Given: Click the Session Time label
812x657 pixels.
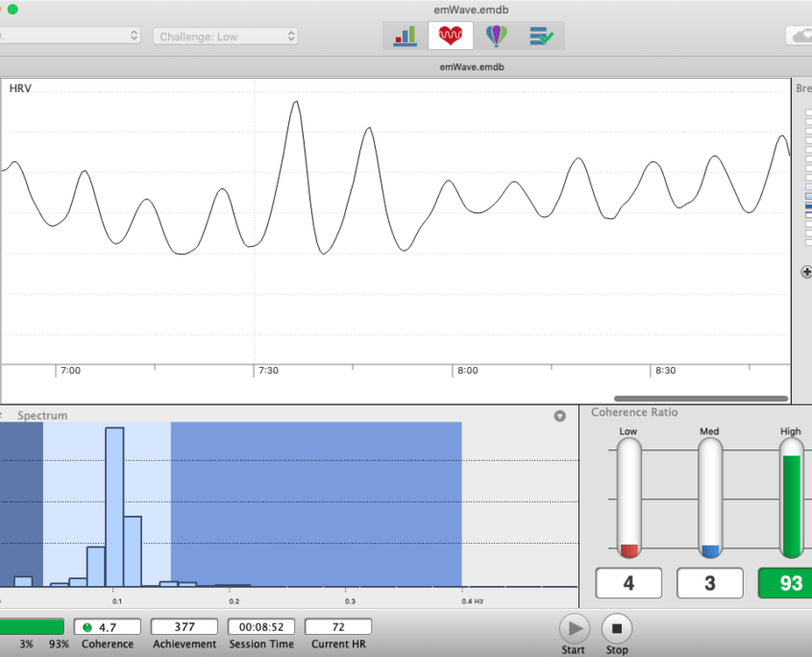Looking at the screenshot, I should pos(261,645).
